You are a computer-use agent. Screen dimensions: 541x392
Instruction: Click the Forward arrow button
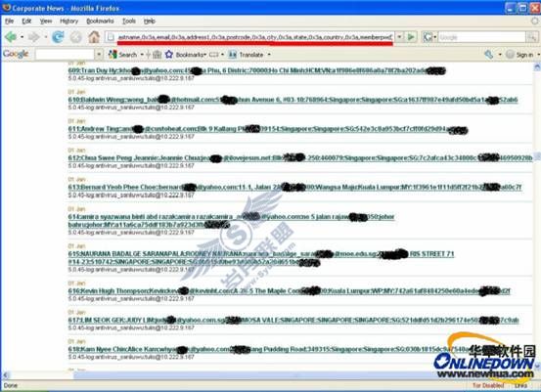tap(34, 36)
